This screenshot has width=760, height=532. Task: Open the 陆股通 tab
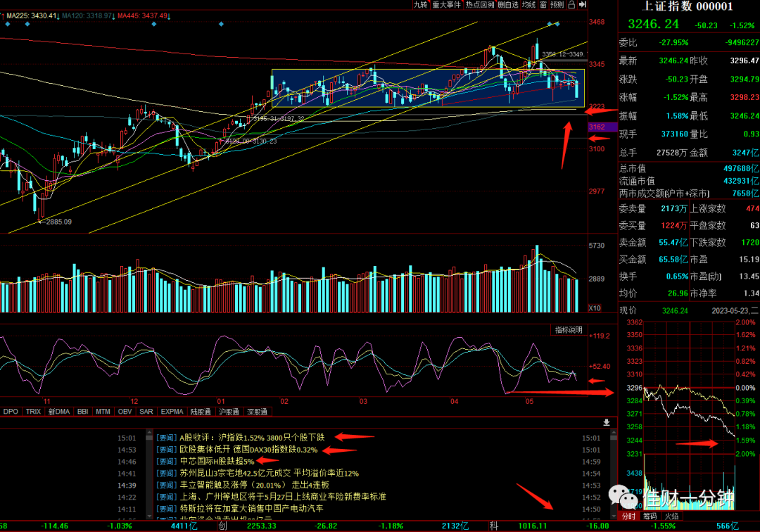click(x=201, y=412)
